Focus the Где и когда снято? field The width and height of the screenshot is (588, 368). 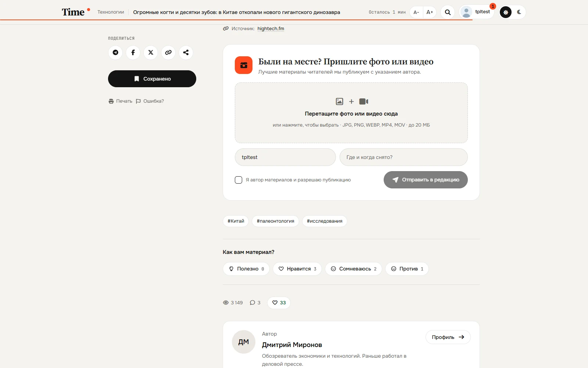404,157
